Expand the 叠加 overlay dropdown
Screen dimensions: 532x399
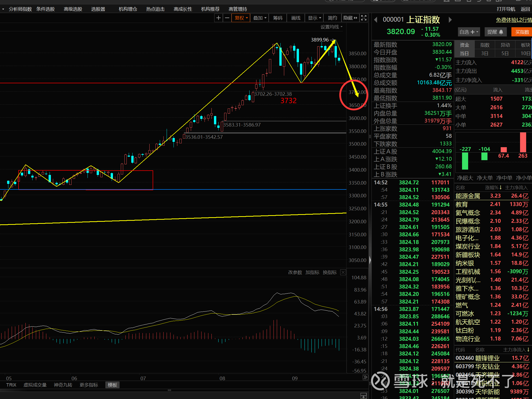coord(260,18)
